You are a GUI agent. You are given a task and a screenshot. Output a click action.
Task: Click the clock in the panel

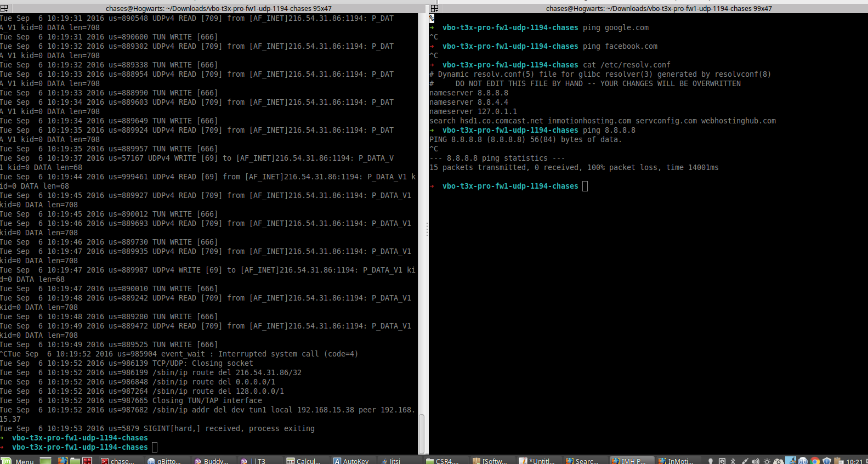854,461
